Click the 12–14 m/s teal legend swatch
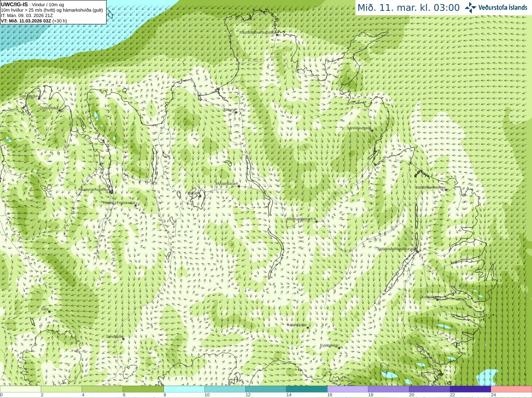The width and height of the screenshot is (532, 398). pos(266,389)
